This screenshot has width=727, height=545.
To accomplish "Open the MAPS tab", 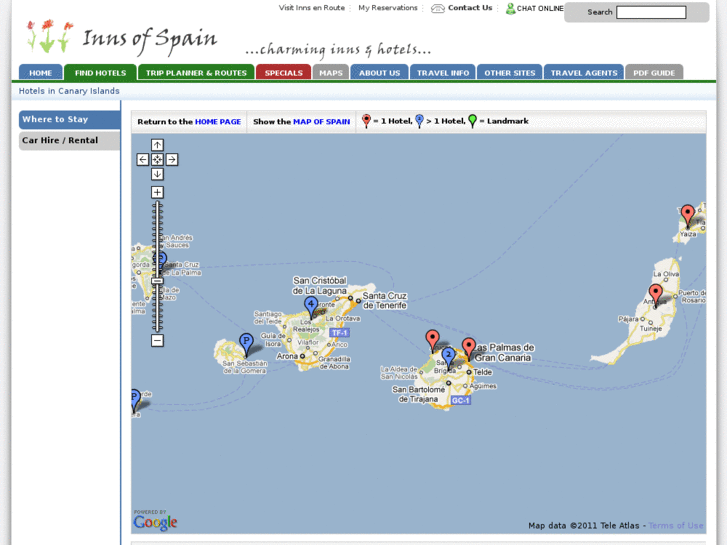I will [331, 72].
